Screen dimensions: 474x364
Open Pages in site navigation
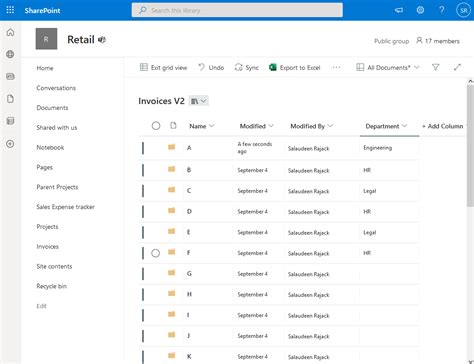click(45, 167)
